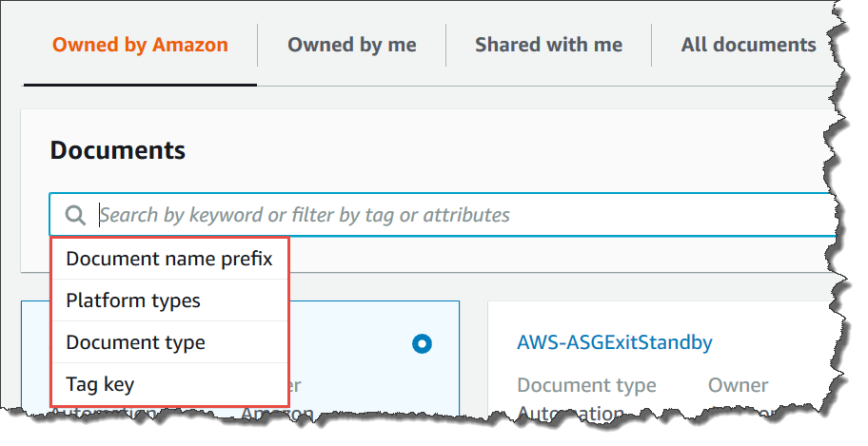Pick the Platform types filter option
The width and height of the screenshot is (868, 446).
[133, 301]
